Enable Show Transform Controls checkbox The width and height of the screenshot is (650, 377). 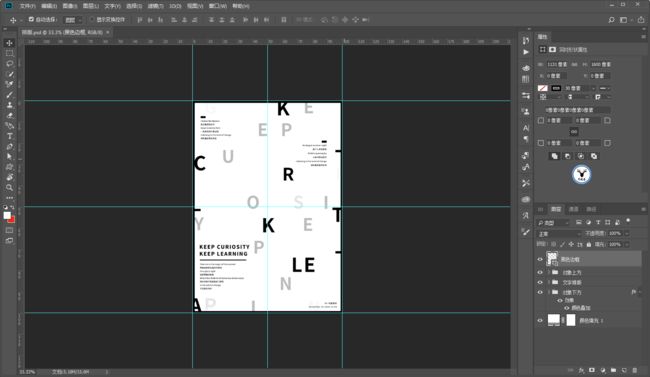[92, 19]
